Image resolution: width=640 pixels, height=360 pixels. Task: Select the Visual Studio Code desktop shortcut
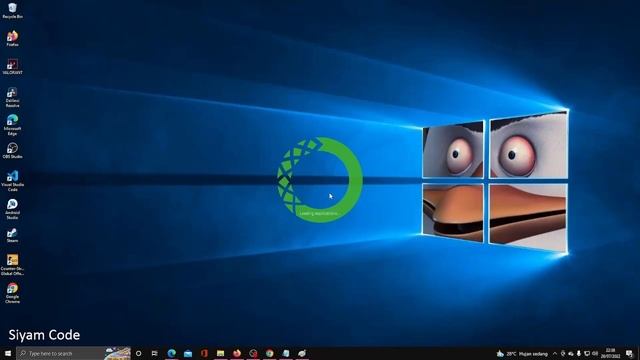click(12, 181)
